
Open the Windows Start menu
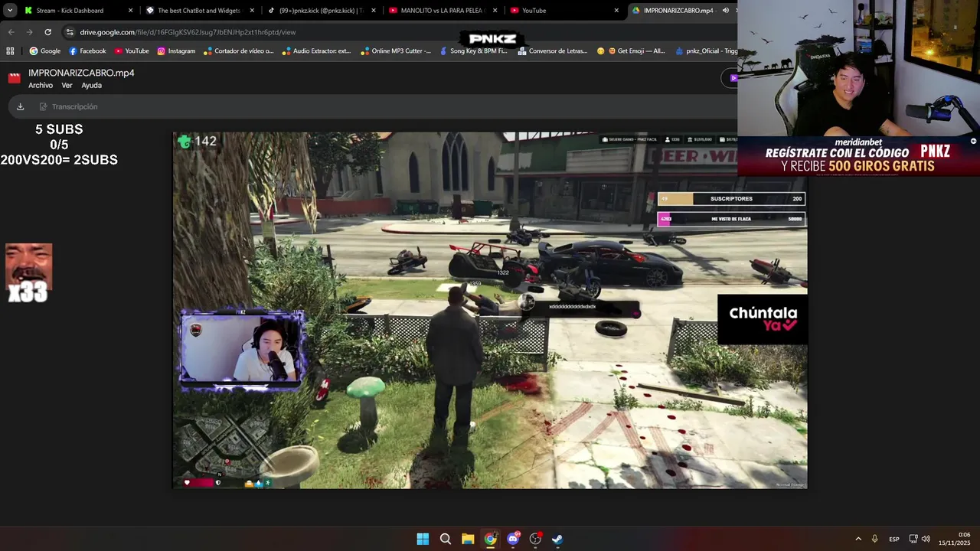click(x=423, y=539)
